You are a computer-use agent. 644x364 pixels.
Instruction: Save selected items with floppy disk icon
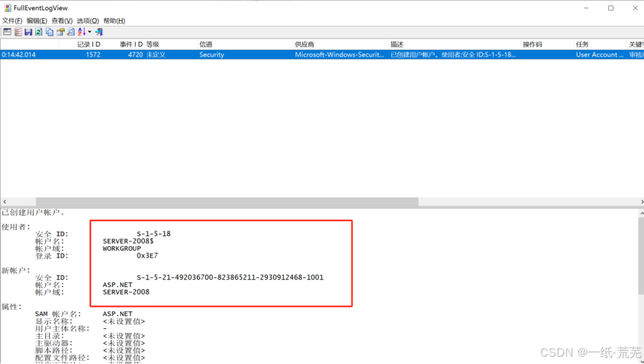click(29, 32)
